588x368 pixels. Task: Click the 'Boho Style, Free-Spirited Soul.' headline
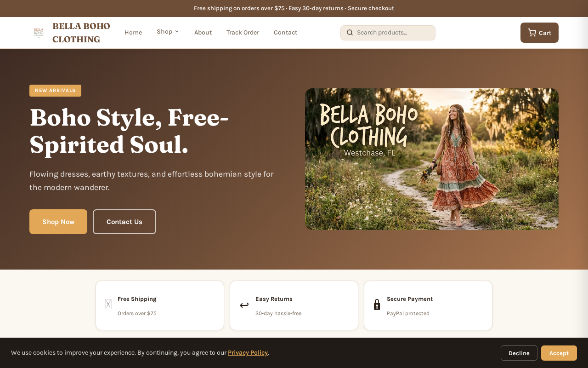(x=129, y=131)
